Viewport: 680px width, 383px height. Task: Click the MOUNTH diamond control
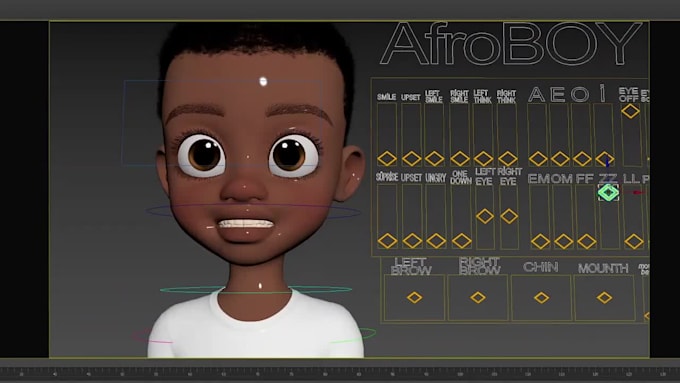[x=605, y=298]
